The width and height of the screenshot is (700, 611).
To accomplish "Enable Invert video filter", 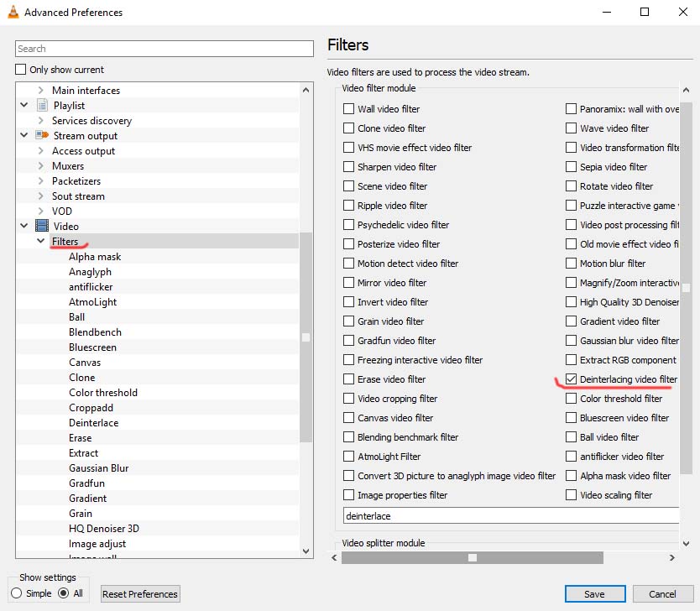I will coord(348,302).
